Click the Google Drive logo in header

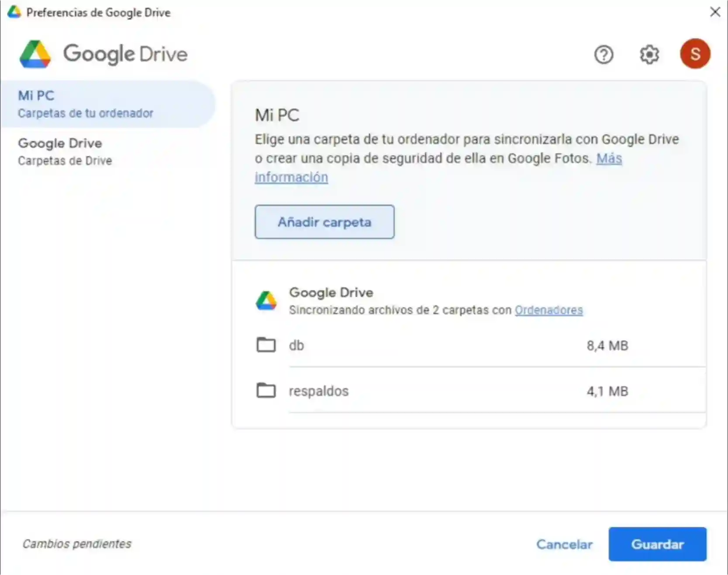click(104, 54)
